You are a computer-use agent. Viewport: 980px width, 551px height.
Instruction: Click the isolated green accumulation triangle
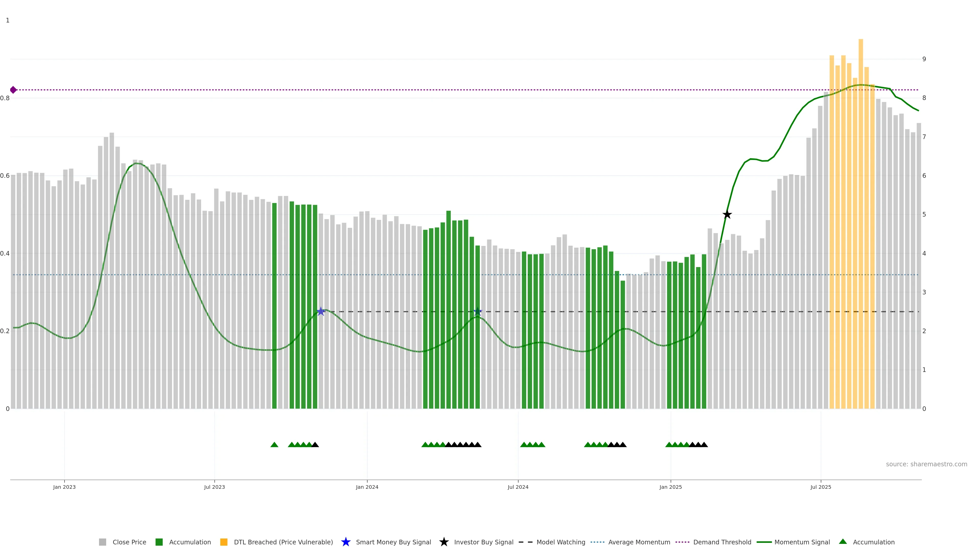click(x=274, y=445)
